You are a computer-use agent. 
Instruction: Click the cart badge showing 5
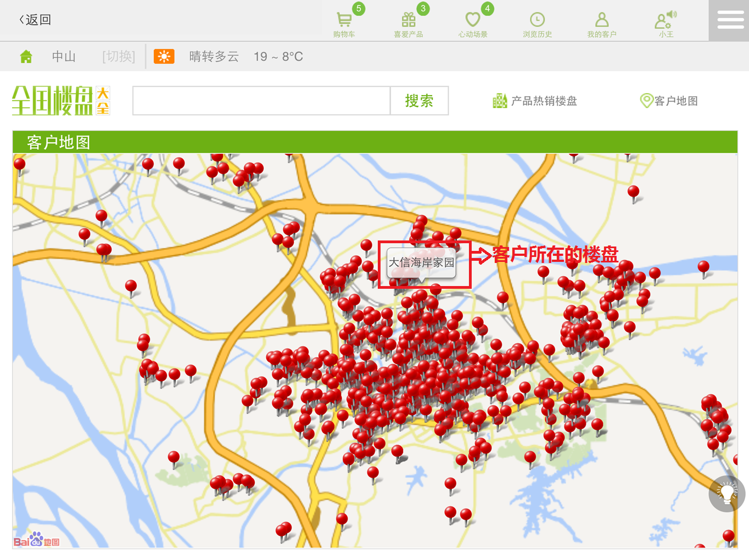(359, 9)
